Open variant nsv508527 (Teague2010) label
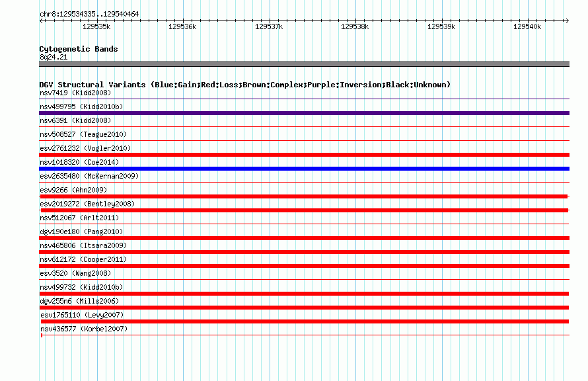Image resolution: width=588 pixels, height=381 pixels. pyautogui.click(x=83, y=134)
